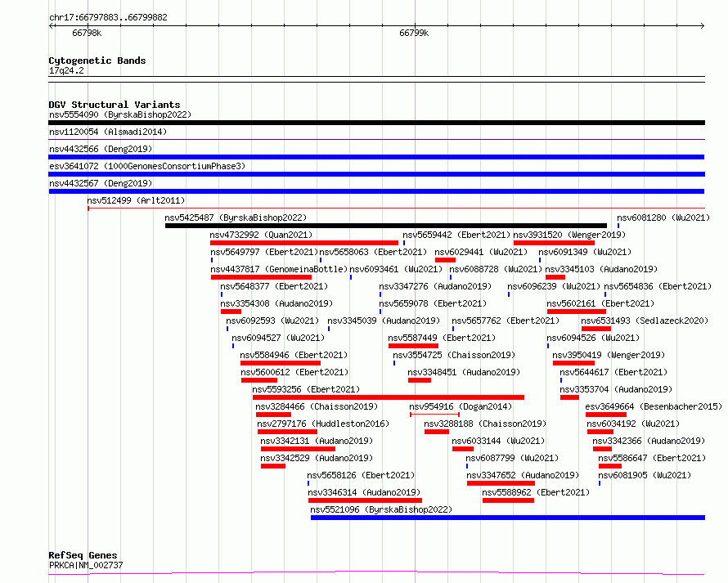
Task: Click nsv6033144 (Wu2021) label
Action: click(498, 441)
